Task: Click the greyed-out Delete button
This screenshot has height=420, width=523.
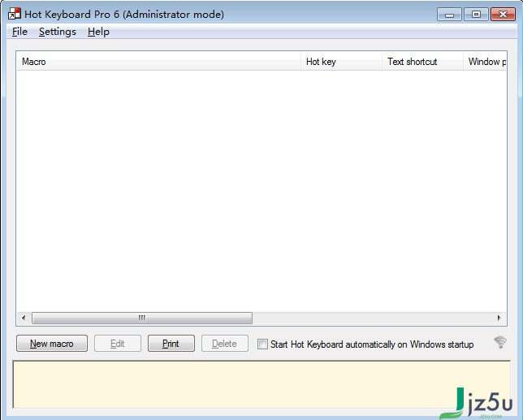Action: click(225, 344)
